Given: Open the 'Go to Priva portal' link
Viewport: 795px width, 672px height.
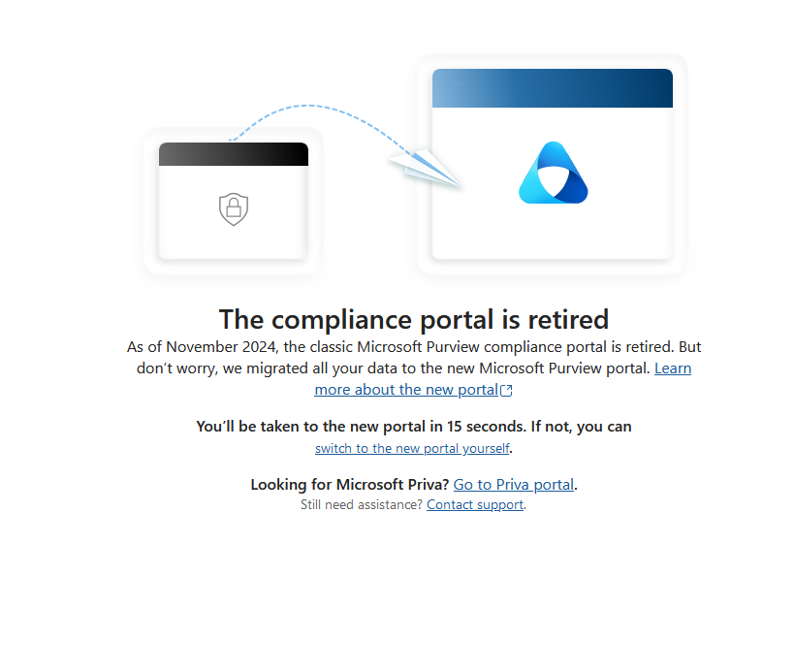Looking at the screenshot, I should tap(514, 484).
